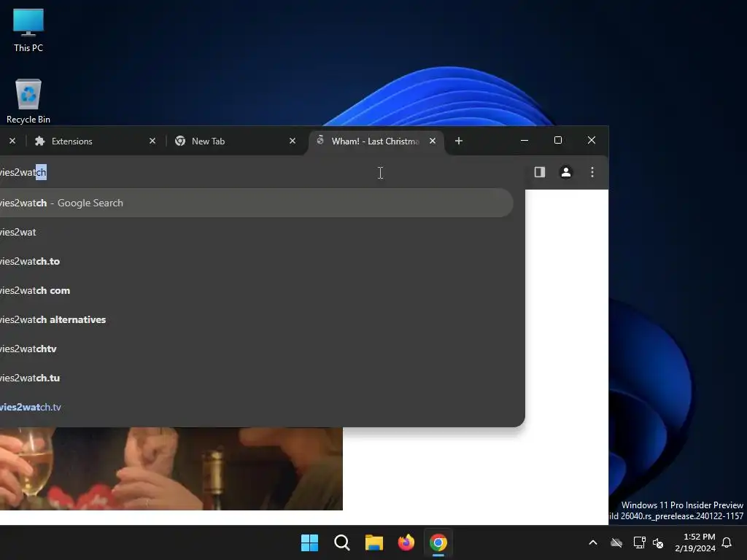Click the Extensions tab puzzle icon

coord(40,141)
